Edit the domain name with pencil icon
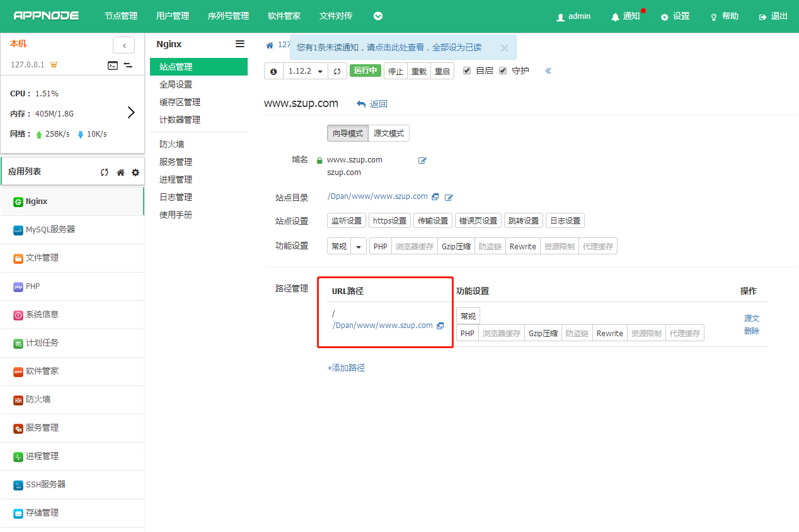This screenshot has height=532, width=799. [423, 161]
